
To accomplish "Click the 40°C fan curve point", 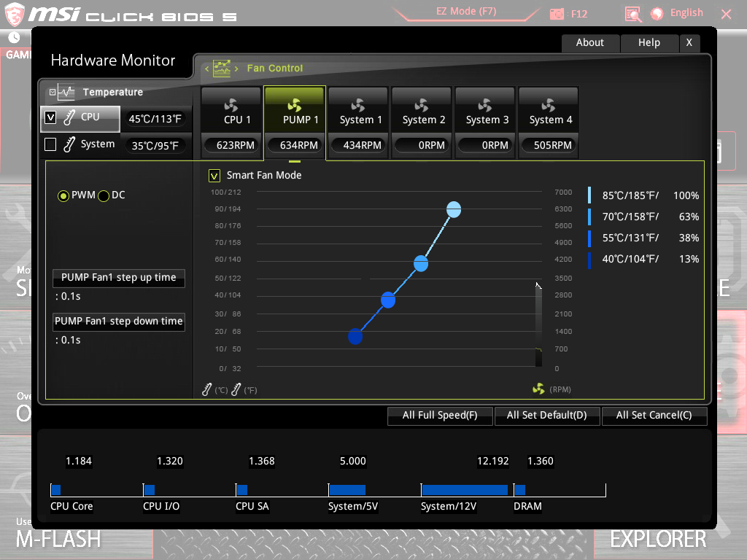I will coord(355,337).
